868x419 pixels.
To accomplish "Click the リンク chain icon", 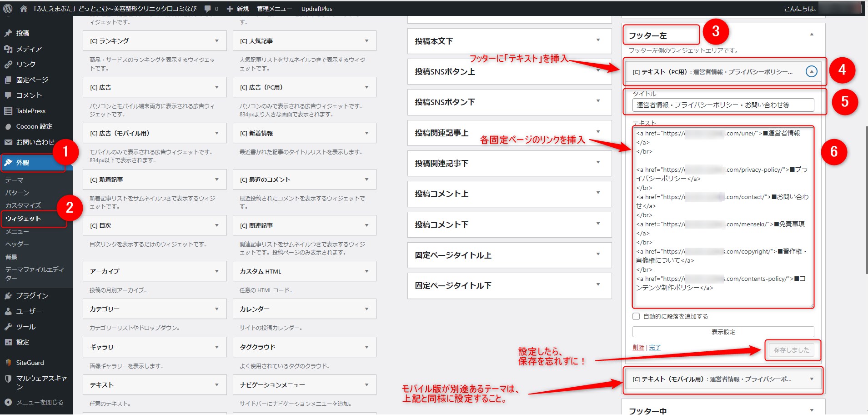I will pos(8,65).
